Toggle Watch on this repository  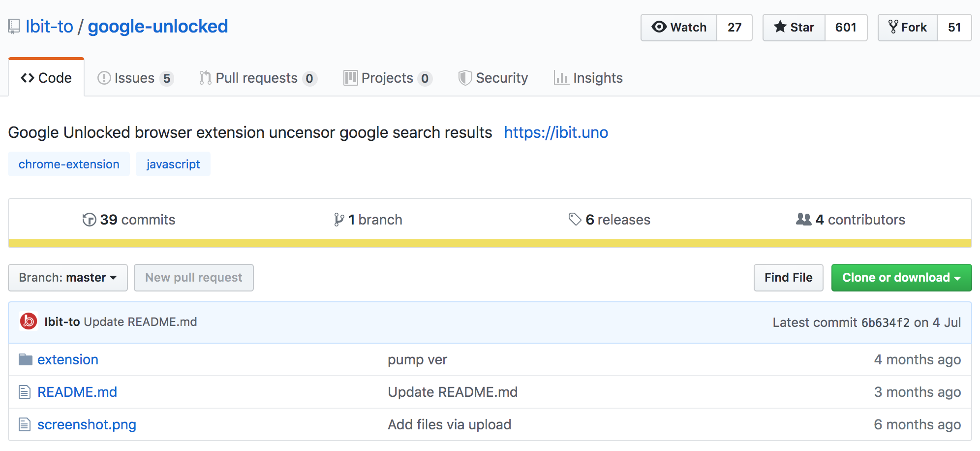(679, 28)
